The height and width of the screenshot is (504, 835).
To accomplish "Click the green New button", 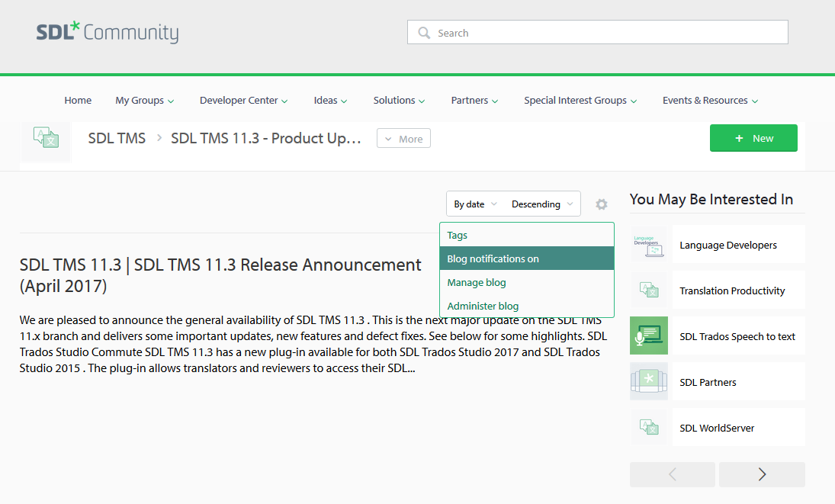I will click(x=753, y=138).
